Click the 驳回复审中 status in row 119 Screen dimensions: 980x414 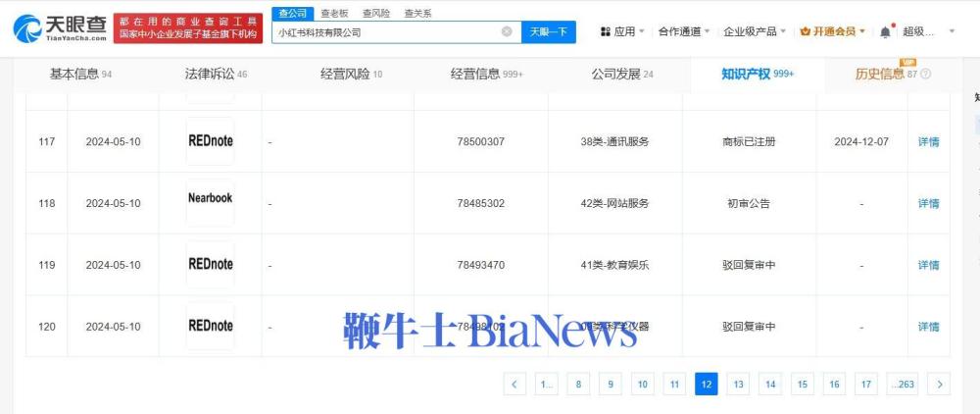tap(749, 265)
